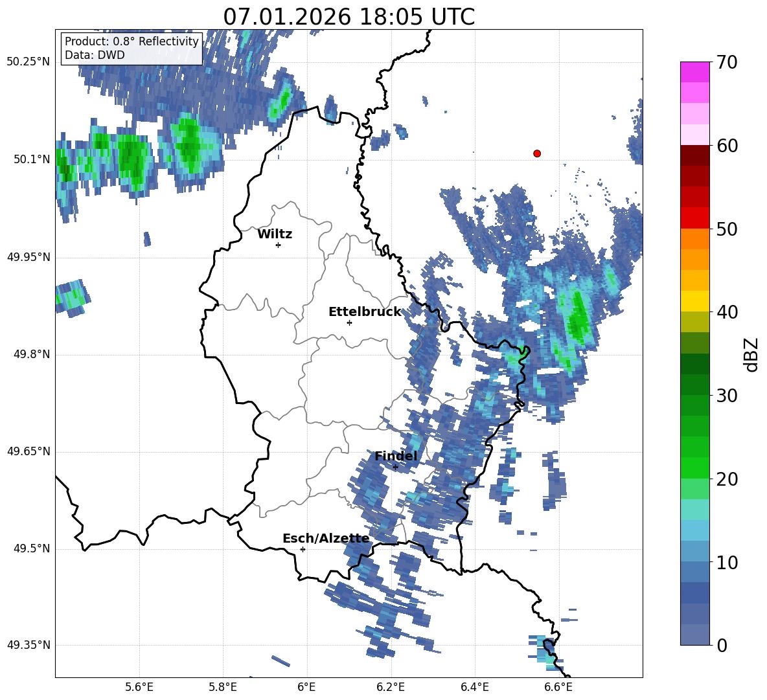Click the 5.6°E longitude label
The image size is (767, 700).
tap(139, 687)
